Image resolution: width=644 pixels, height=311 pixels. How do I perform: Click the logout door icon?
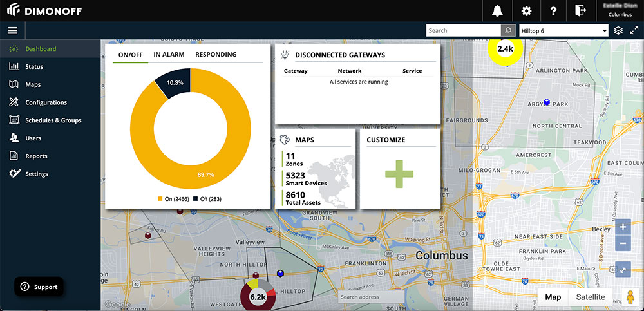tap(580, 11)
